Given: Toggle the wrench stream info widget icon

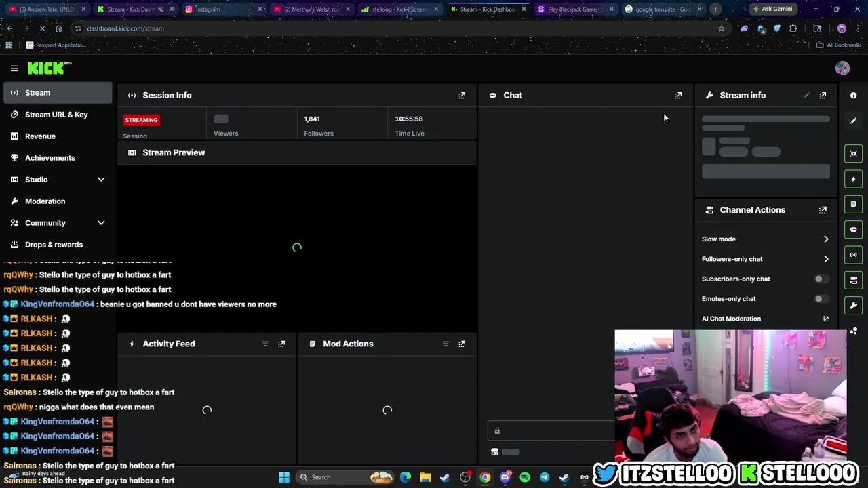Looking at the screenshot, I should pos(854,306).
